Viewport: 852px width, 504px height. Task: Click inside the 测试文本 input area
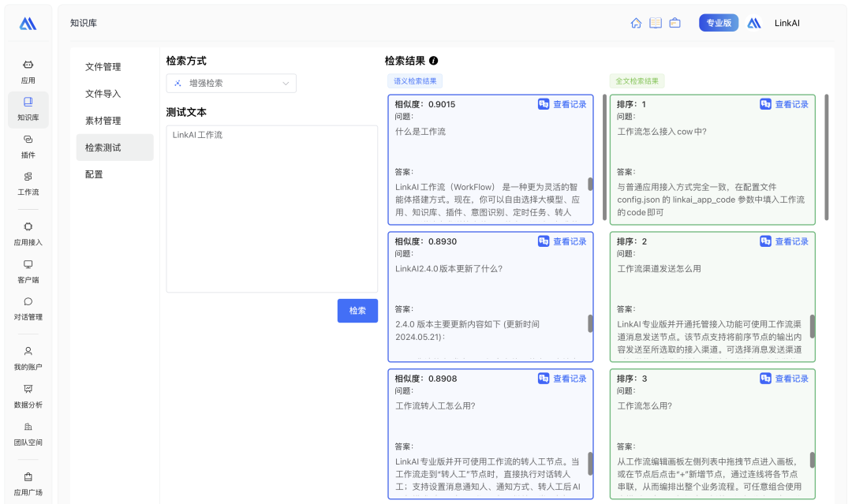(271, 205)
